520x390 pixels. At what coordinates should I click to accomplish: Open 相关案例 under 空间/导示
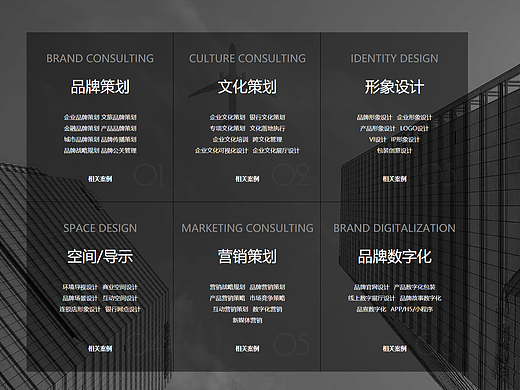click(100, 349)
